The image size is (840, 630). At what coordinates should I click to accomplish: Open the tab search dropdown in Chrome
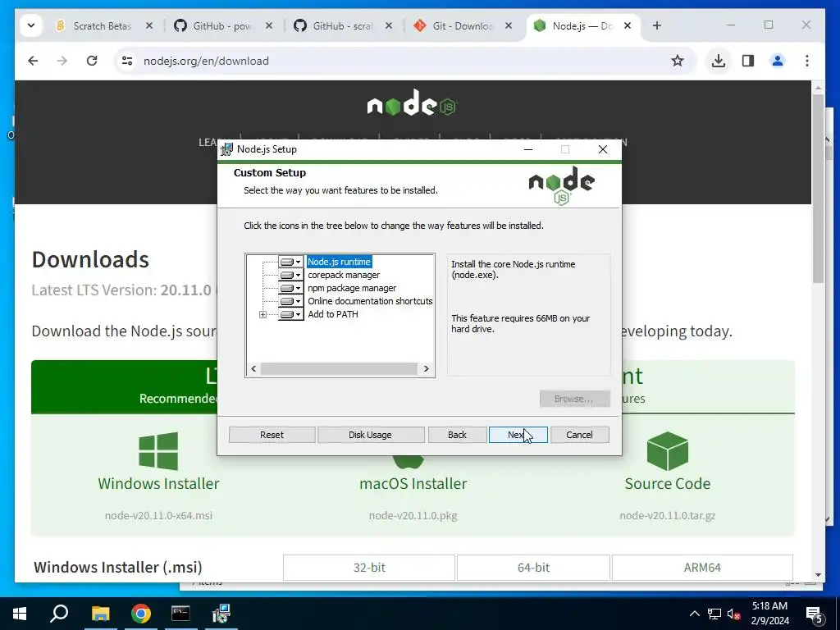point(31,25)
